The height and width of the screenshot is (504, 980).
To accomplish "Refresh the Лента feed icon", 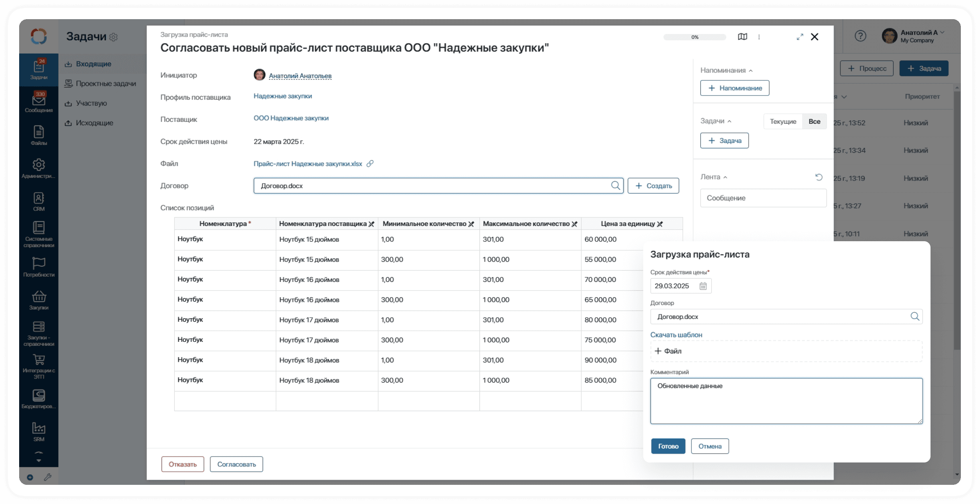I will pos(819,177).
